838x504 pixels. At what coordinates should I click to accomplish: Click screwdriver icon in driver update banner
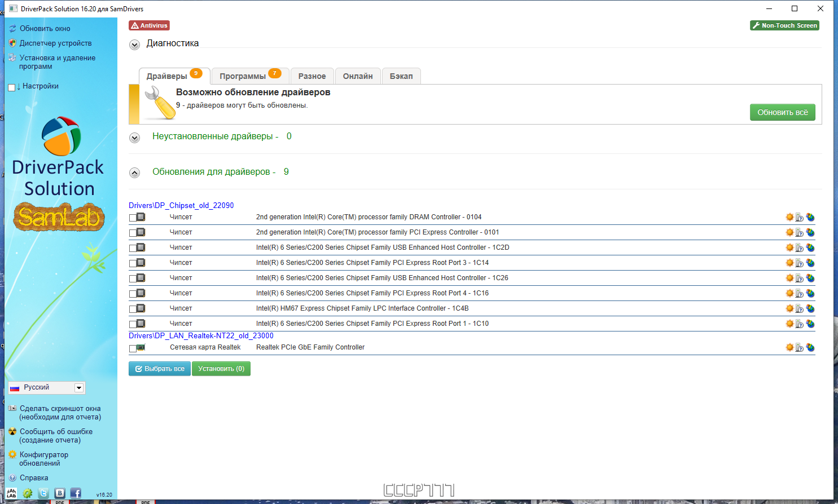tap(159, 103)
